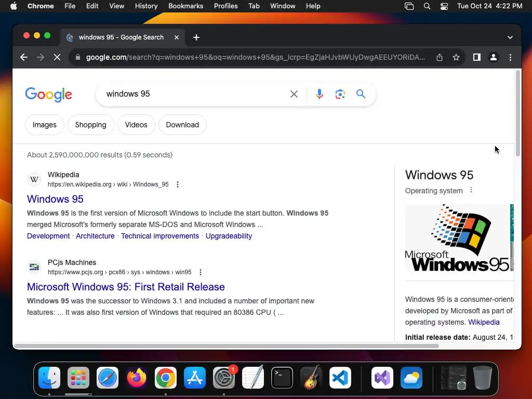532x399 pixels.
Task: Open Launchpad from the Dock
Action: click(78, 378)
